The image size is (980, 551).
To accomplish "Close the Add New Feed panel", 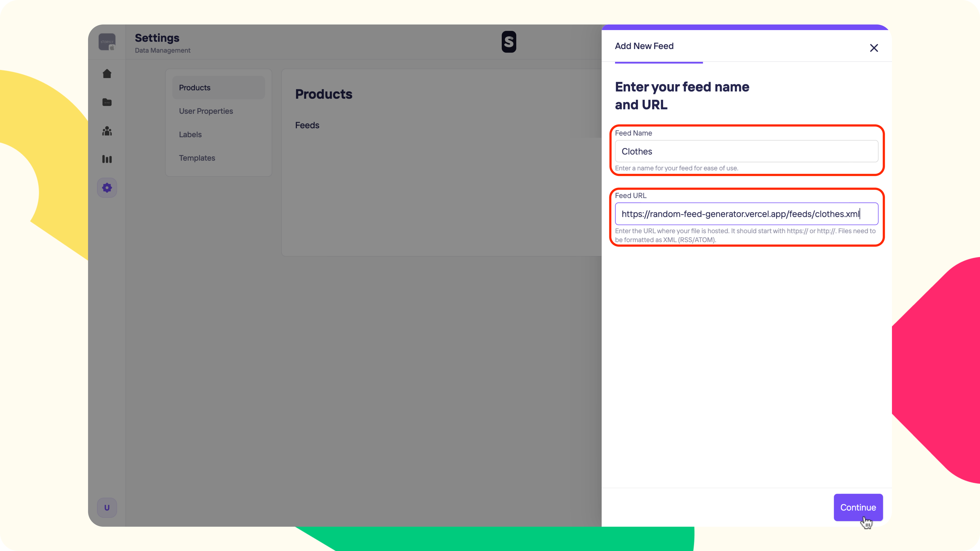I will tap(874, 48).
